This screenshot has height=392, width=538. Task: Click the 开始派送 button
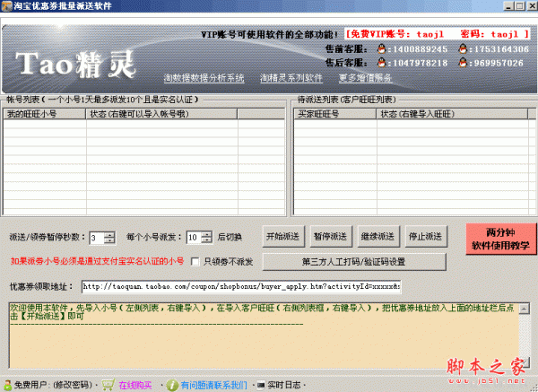(283, 236)
